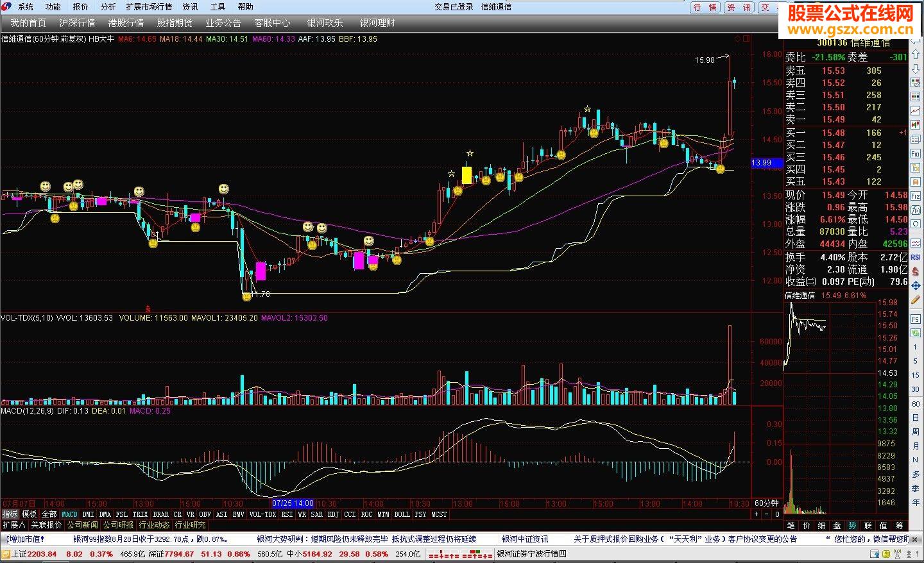Open the 细 tab under mini chart
The image size is (924, 563).
pos(822,525)
